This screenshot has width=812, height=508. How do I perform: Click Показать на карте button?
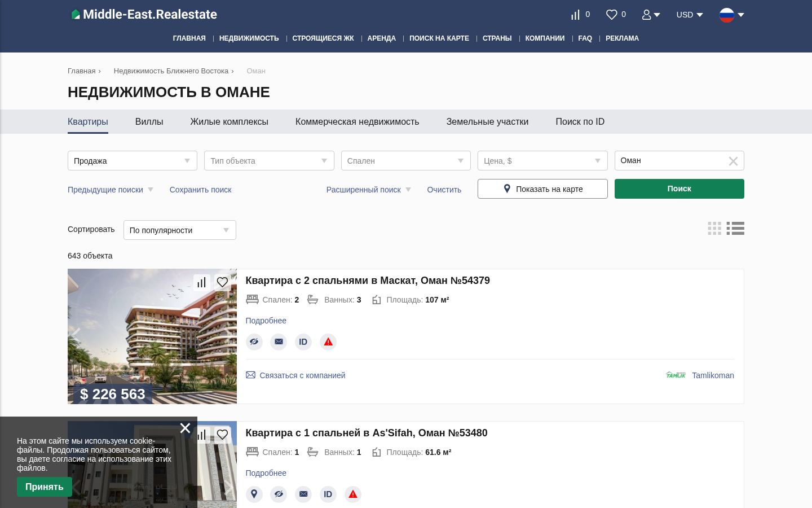pyautogui.click(x=542, y=189)
